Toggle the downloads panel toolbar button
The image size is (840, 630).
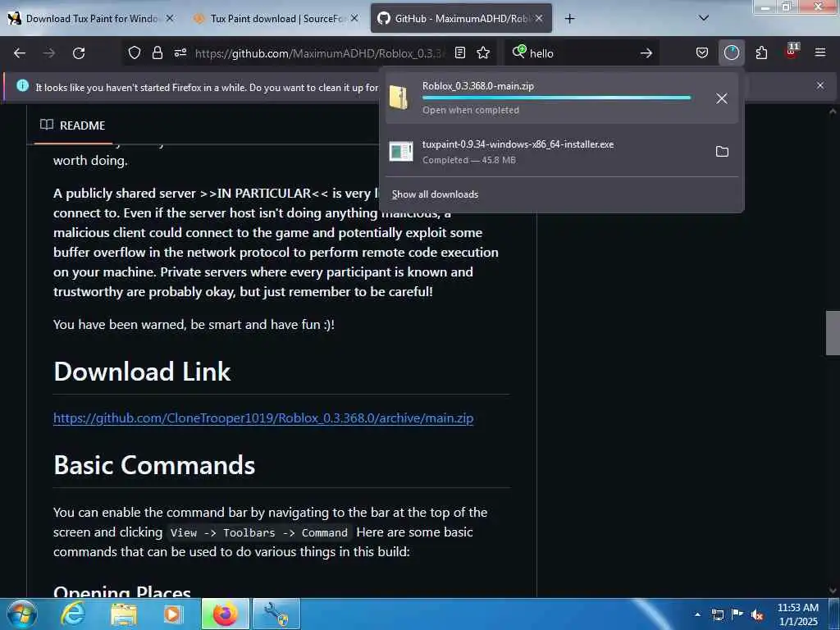731,52
